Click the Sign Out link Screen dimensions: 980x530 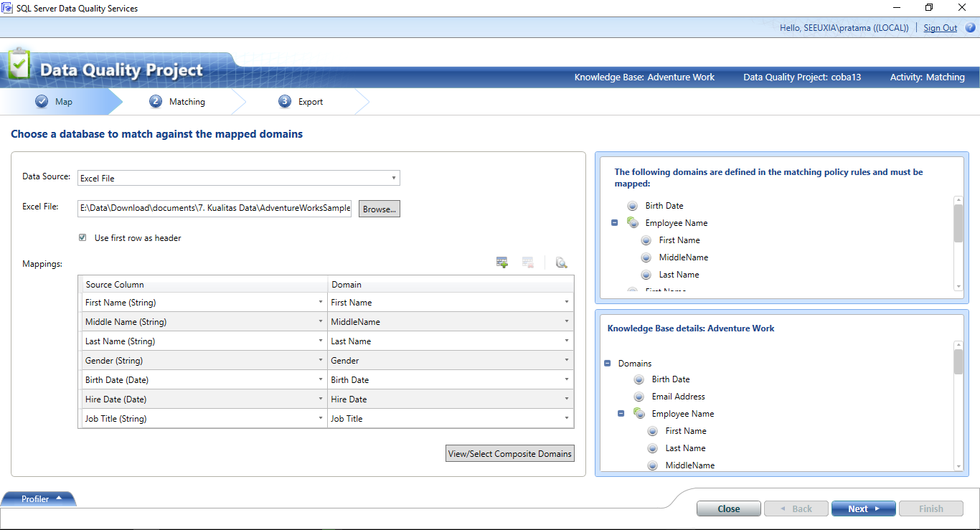(940, 27)
